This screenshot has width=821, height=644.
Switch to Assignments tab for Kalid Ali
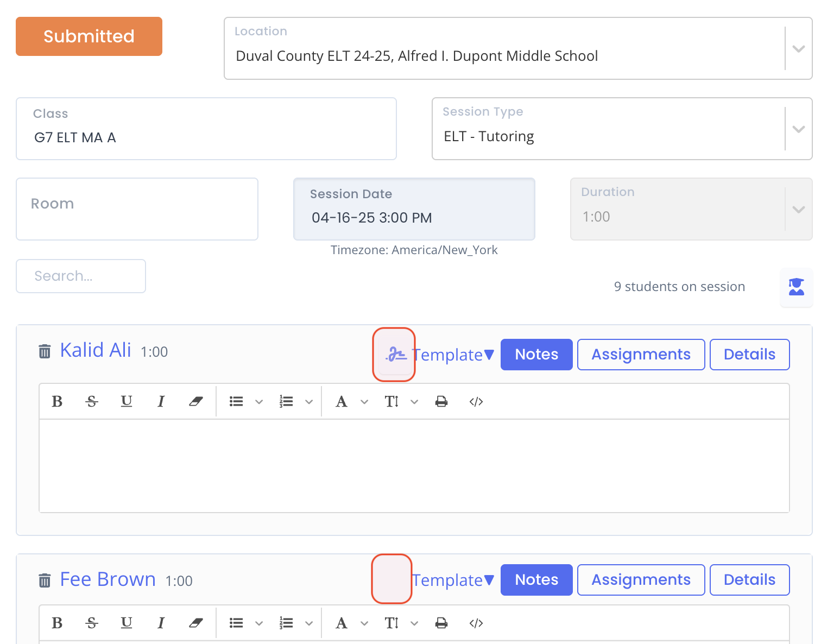641,355
